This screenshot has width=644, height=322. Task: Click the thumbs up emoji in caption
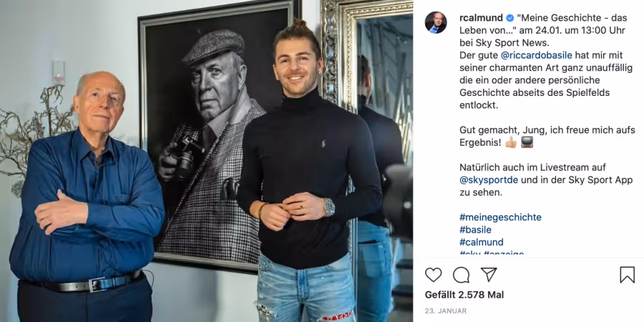pyautogui.click(x=511, y=142)
